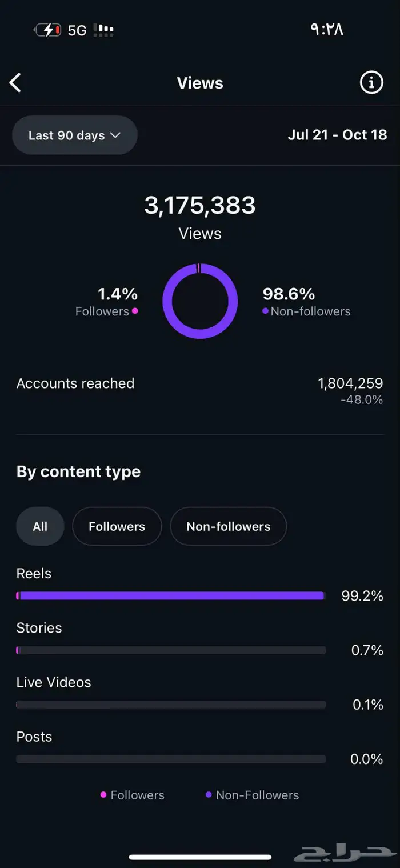Select the Stories content type row
This screenshot has width=400, height=868.
coord(39,628)
